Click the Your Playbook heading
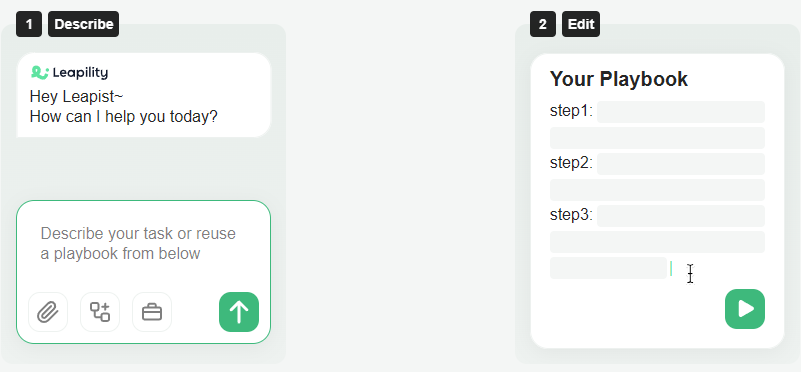 (619, 79)
